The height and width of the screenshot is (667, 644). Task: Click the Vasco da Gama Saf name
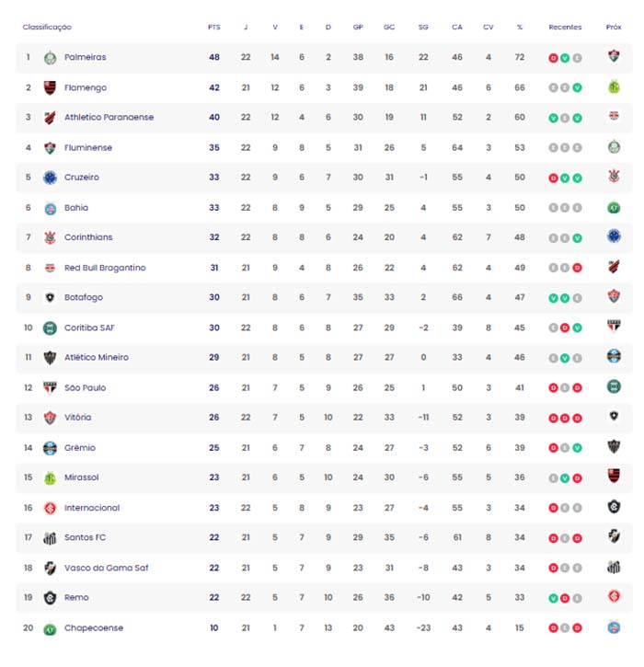click(x=106, y=568)
